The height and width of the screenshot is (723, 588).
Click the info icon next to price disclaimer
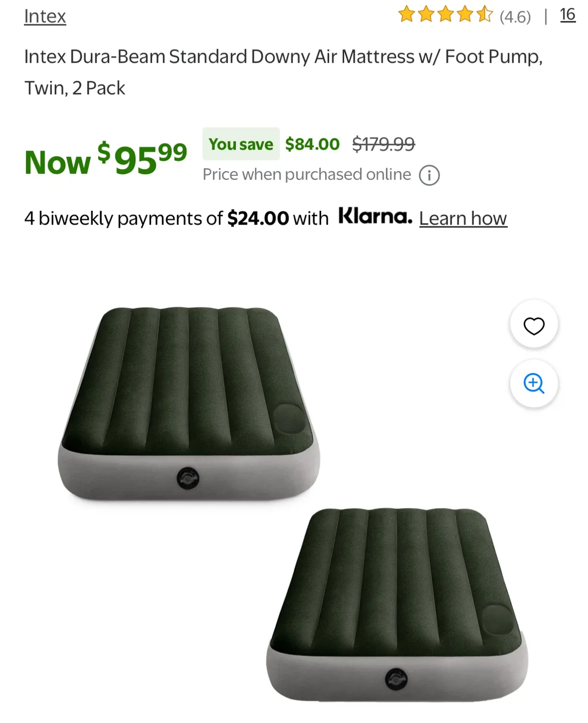pos(429,175)
